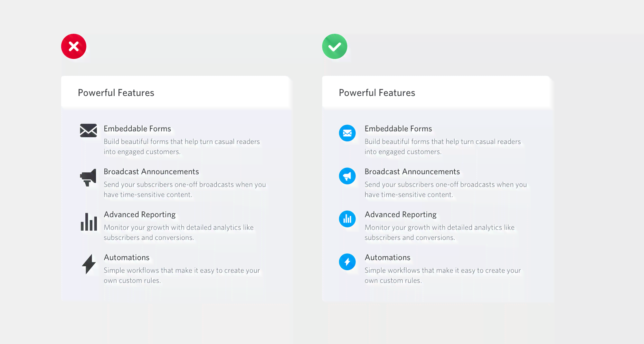The height and width of the screenshot is (344, 644).
Task: Click the green checkmark badge icon
Action: 335,46
